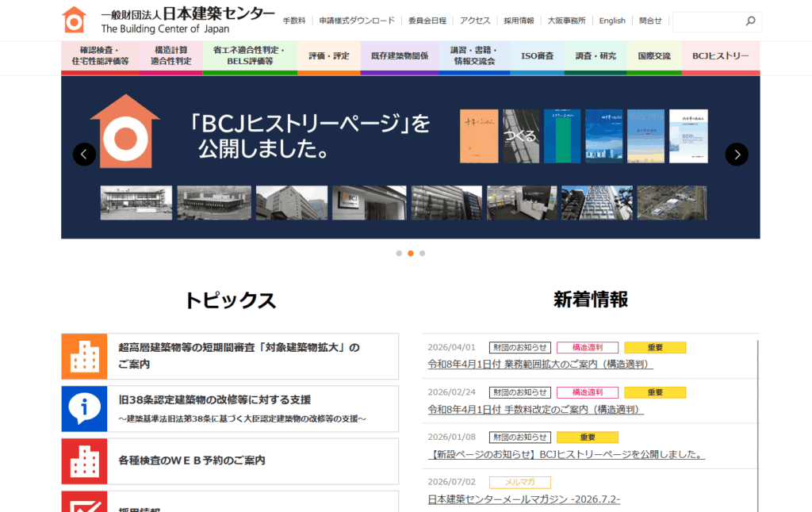Open 確認検査・住宅性能評価等 menu

(x=100, y=56)
